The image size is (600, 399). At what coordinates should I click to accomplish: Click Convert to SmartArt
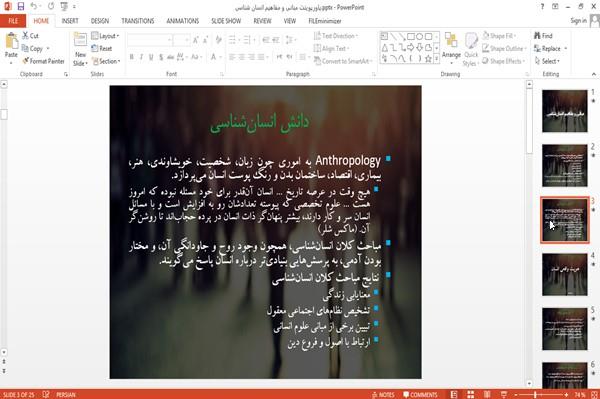click(342, 61)
